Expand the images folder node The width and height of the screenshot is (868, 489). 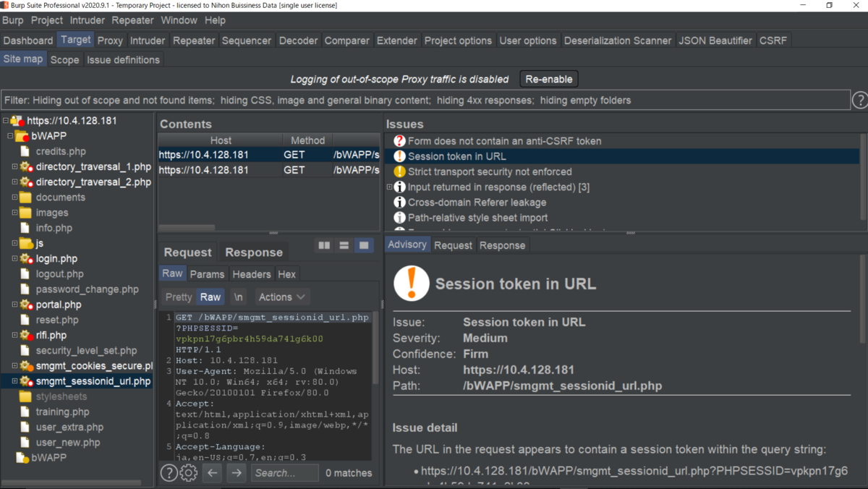click(x=14, y=213)
